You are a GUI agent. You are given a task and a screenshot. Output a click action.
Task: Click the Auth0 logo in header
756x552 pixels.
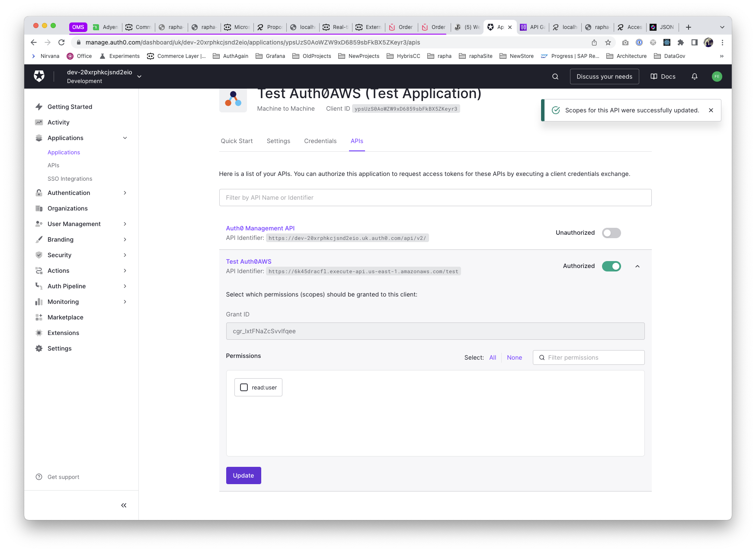point(39,77)
